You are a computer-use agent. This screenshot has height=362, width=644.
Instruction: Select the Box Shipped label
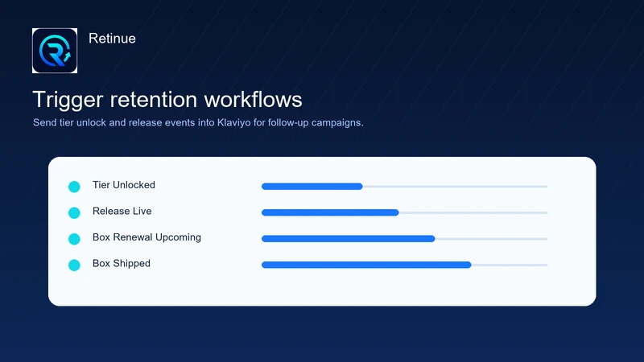[122, 264]
